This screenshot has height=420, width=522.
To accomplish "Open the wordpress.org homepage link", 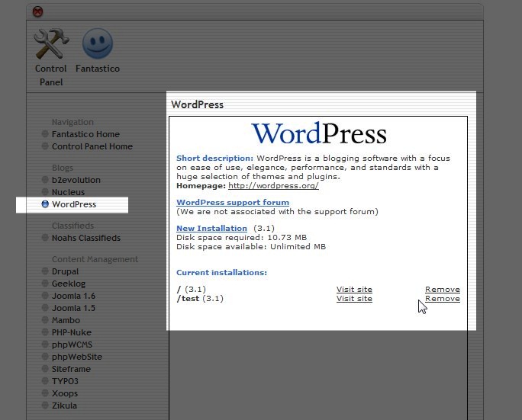I will point(272,186).
